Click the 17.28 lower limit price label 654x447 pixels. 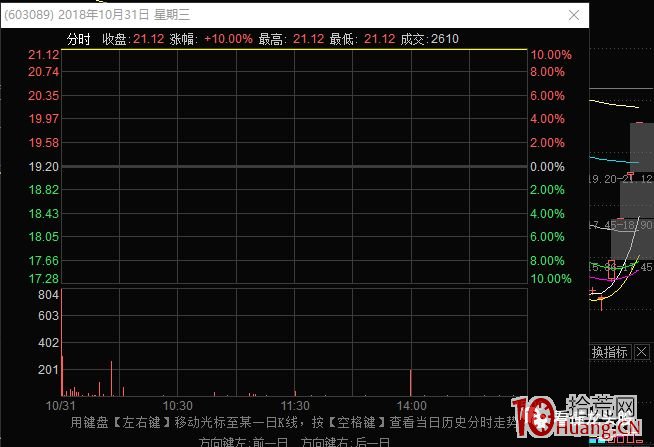pos(43,279)
